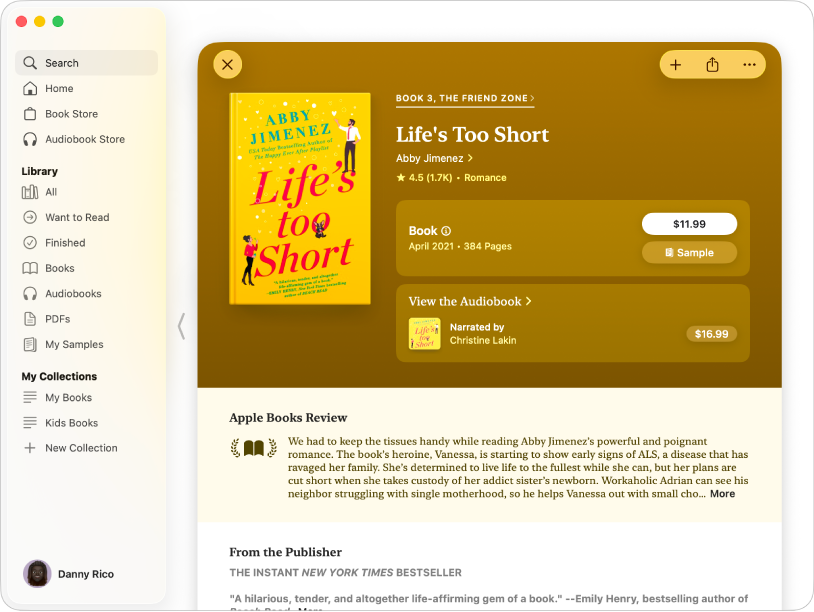
Task: Show All library items
Action: [86, 192]
